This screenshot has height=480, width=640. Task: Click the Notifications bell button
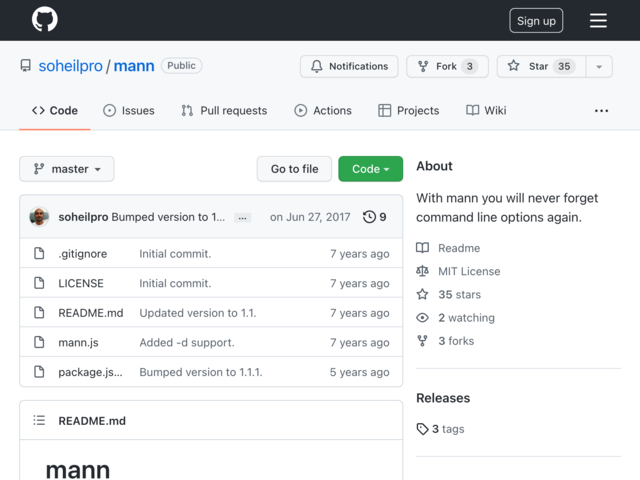pos(349,66)
